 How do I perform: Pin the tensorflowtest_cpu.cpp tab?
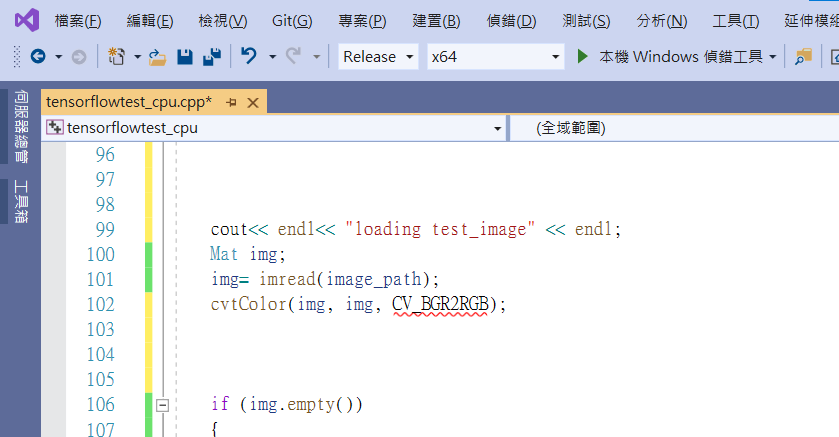coord(231,102)
